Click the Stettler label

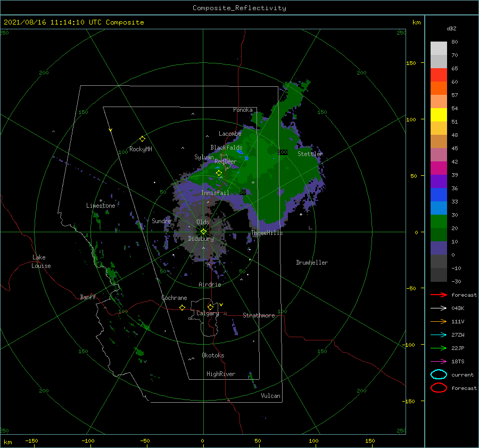click(310, 154)
